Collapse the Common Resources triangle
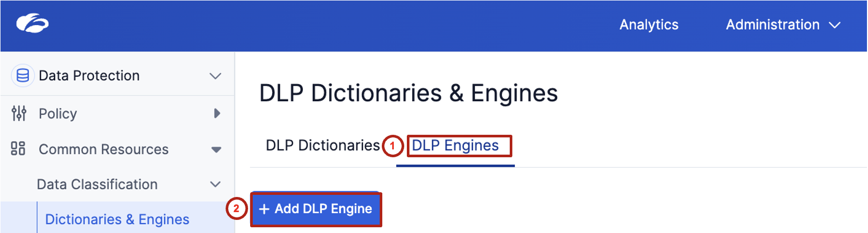This screenshot has height=233, width=868. (216, 150)
